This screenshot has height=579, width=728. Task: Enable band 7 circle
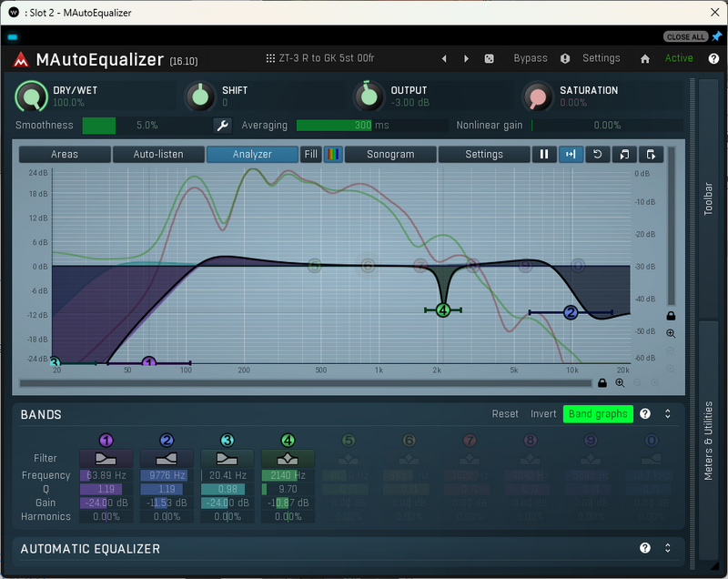(x=470, y=441)
